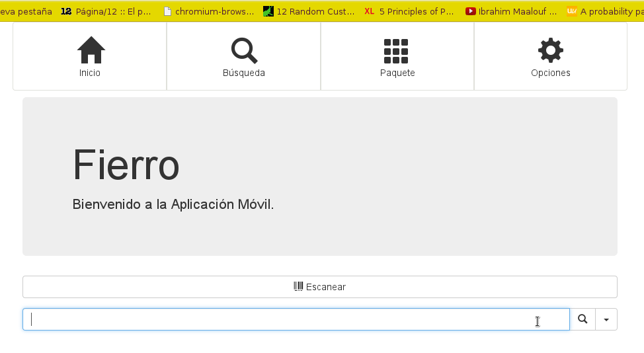Focus the search text input field
644x353 pixels.
pyautogui.click(x=296, y=319)
